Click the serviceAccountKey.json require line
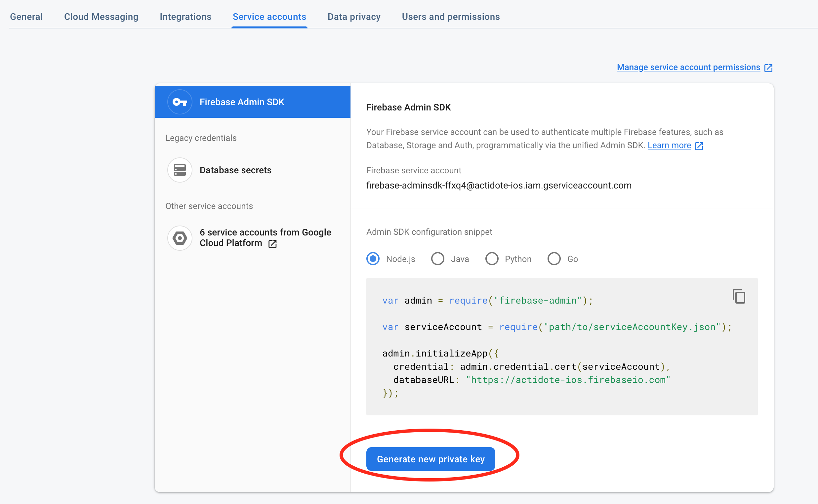The image size is (818, 504). [x=557, y=327]
